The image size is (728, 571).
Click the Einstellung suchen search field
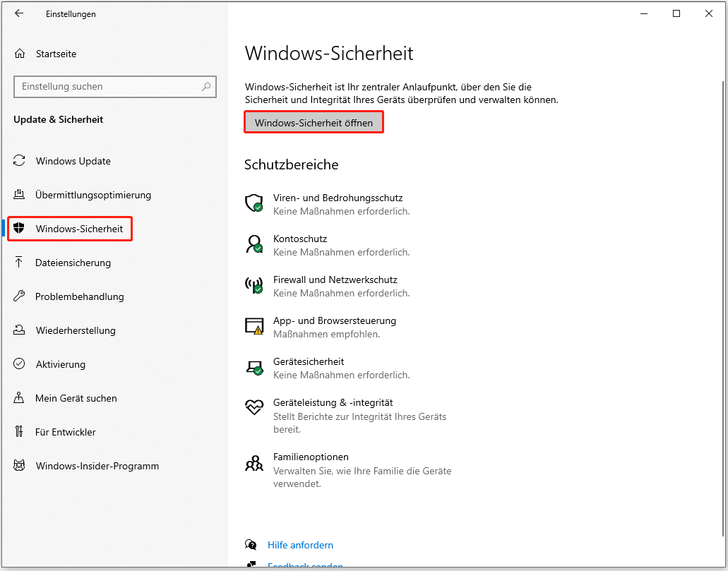click(x=106, y=87)
